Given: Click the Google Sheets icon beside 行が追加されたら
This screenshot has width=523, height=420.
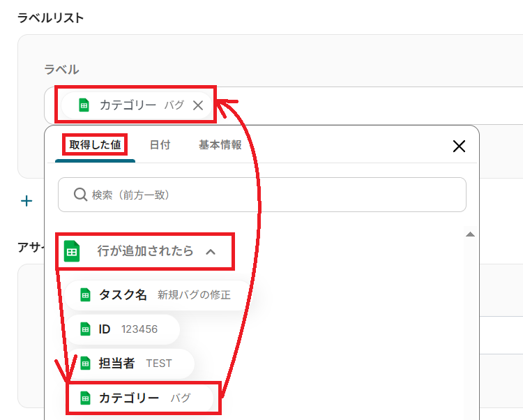Looking at the screenshot, I should coord(72,251).
